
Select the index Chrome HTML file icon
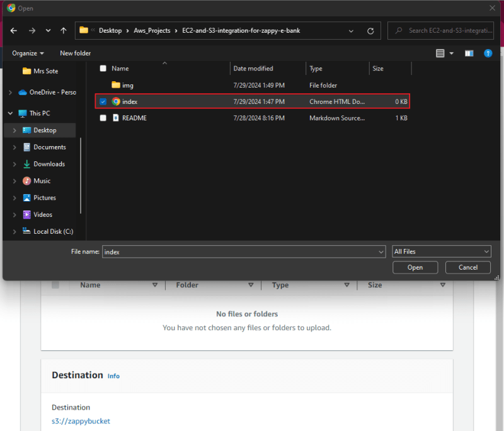(116, 101)
